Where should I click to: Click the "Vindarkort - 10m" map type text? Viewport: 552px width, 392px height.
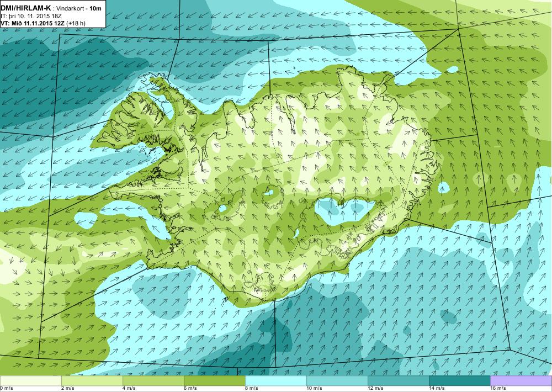(x=78, y=8)
